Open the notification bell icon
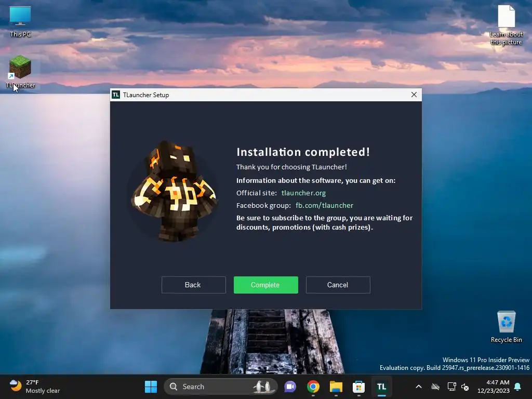 518,387
